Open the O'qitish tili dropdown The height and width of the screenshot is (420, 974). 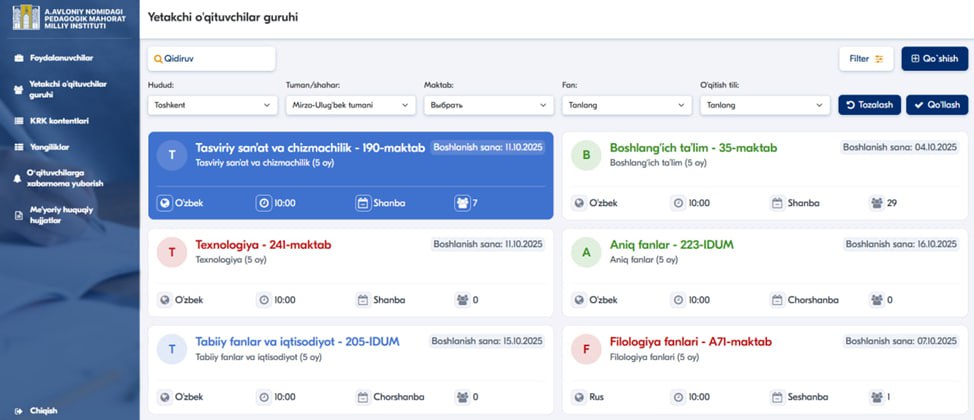pyautogui.click(x=764, y=105)
